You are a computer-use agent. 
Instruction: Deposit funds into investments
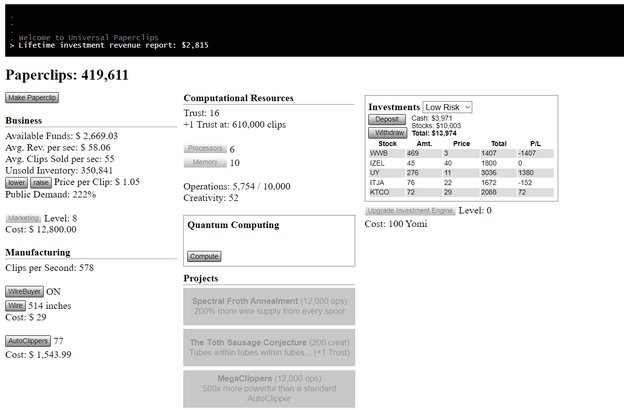387,120
